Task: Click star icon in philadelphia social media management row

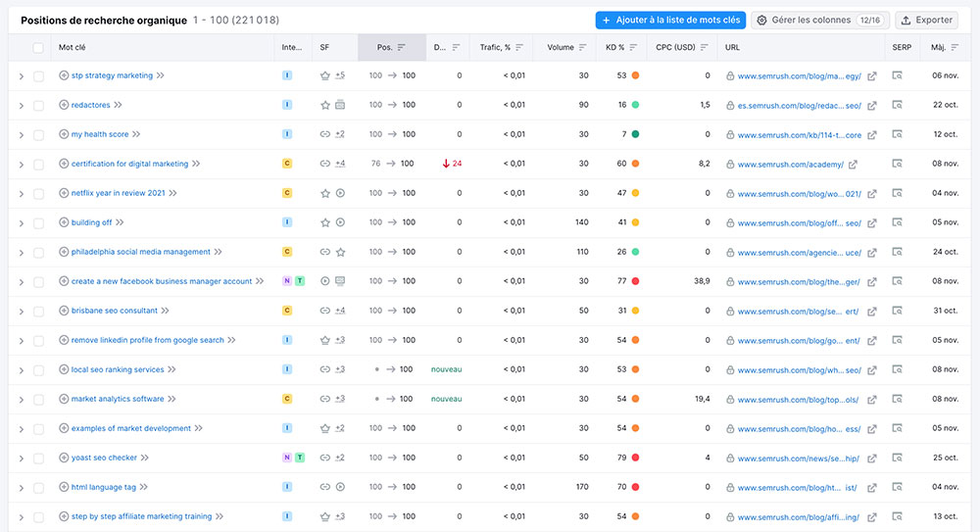Action: (340, 252)
